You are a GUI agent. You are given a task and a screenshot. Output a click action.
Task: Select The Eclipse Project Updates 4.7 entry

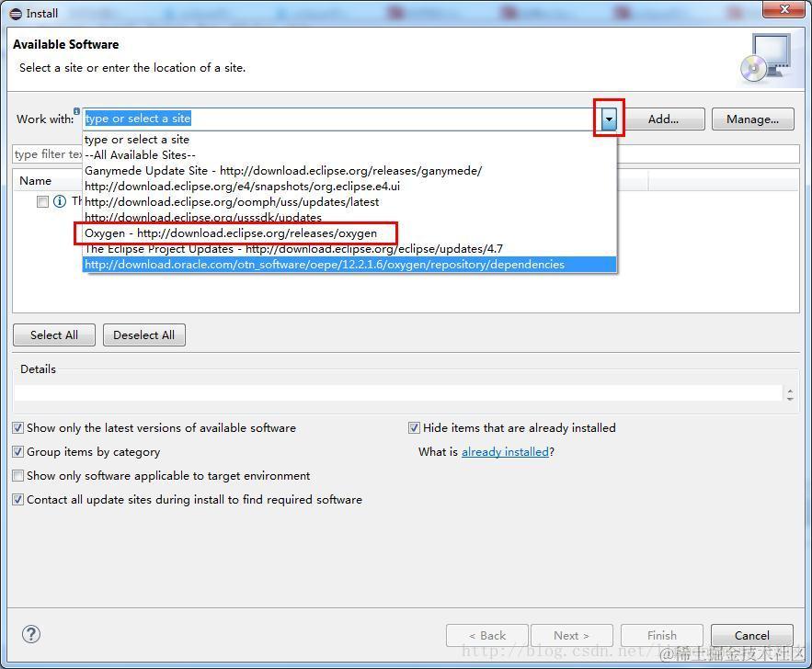[x=349, y=248]
